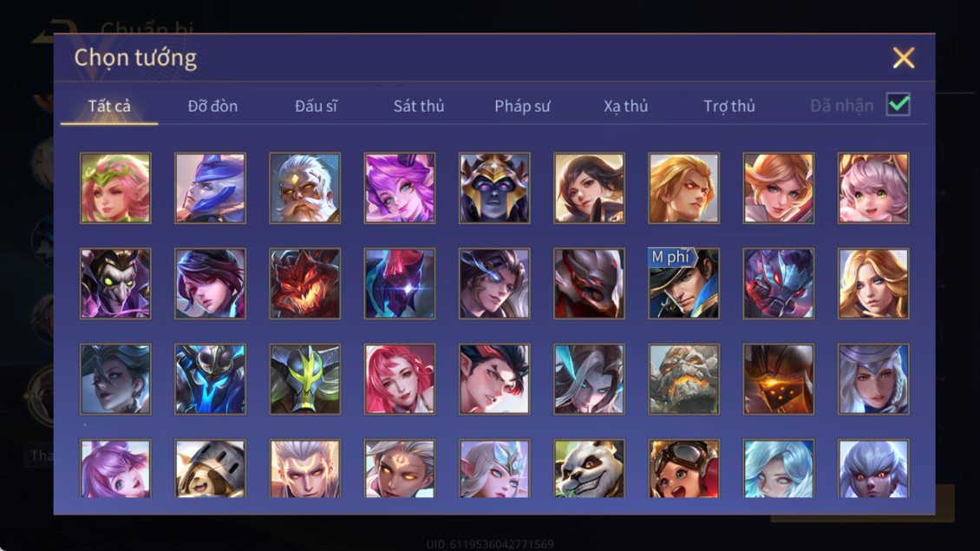This screenshot has width=980, height=551.
Task: Choose the golden-helmeted dark face hero
Action: coord(494,188)
